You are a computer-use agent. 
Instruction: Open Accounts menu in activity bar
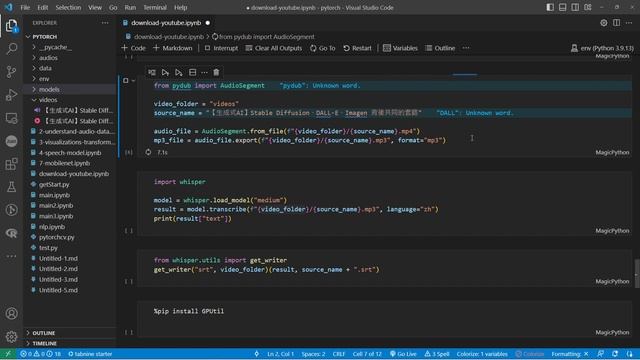coord(11,313)
